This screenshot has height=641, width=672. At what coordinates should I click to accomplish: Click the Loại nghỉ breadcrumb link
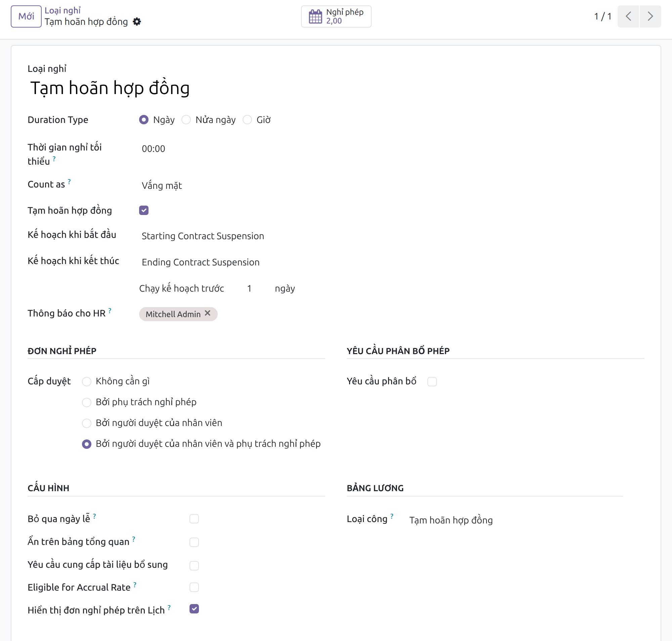[62, 11]
